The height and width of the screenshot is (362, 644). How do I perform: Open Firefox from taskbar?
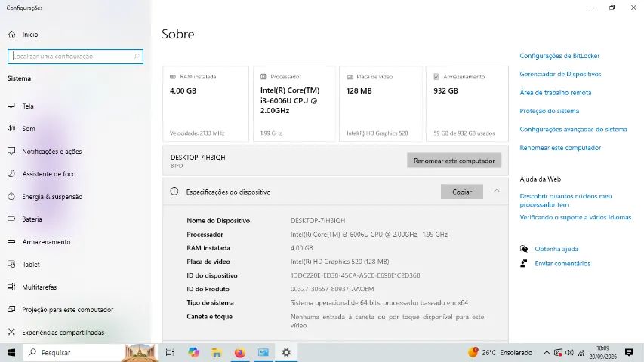pyautogui.click(x=240, y=352)
